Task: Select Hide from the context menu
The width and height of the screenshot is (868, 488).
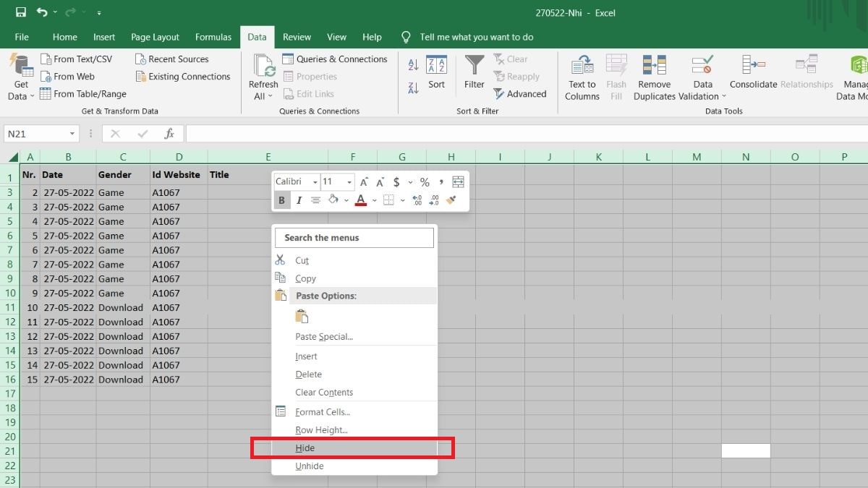Action: point(305,448)
